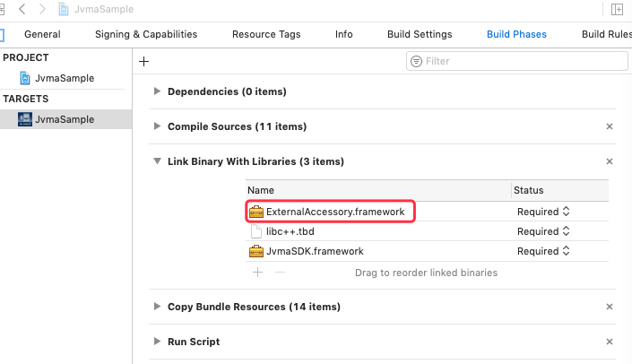Open status dropdown for JvmaSDK.framework
The width and height of the screenshot is (632, 364).
[543, 252]
